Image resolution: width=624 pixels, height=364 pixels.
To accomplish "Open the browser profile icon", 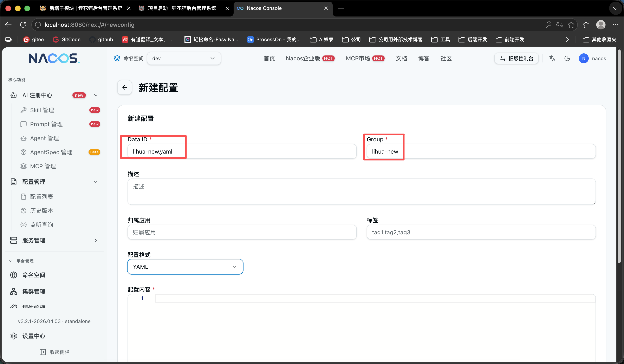I will pyautogui.click(x=601, y=25).
